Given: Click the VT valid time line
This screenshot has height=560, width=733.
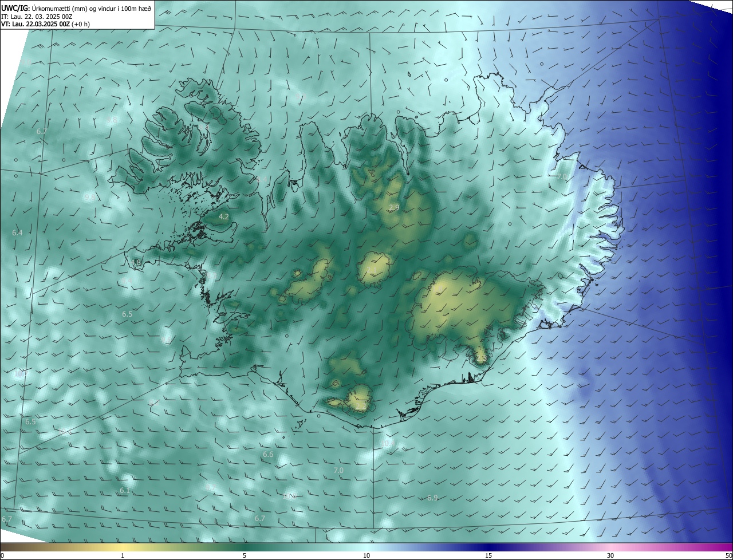Looking at the screenshot, I should click(x=45, y=24).
